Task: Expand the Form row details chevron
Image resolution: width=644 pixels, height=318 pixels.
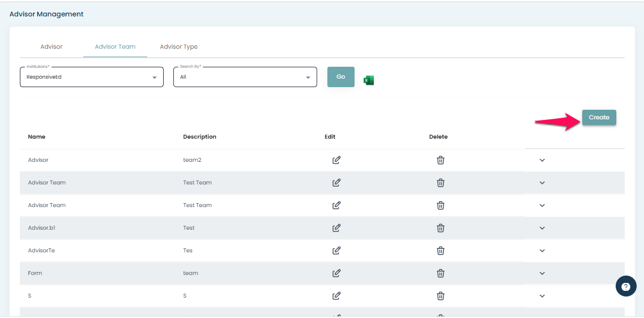Action: [x=542, y=273]
